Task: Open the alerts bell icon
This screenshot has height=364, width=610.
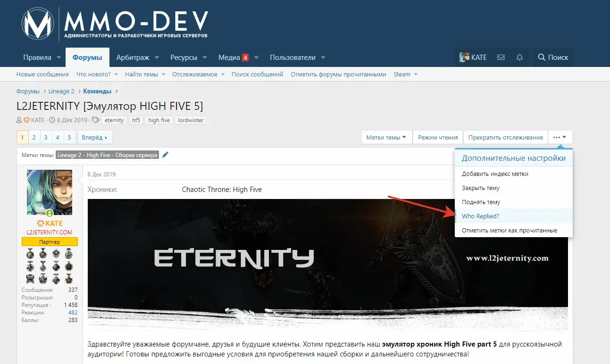Action: tap(519, 57)
